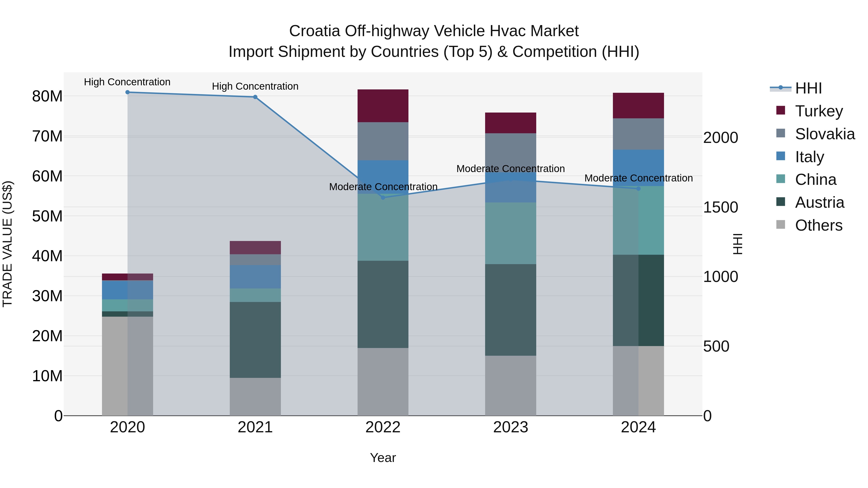Click the 1500 HHI axis tick label
This screenshot has width=868, height=488.
[x=721, y=207]
